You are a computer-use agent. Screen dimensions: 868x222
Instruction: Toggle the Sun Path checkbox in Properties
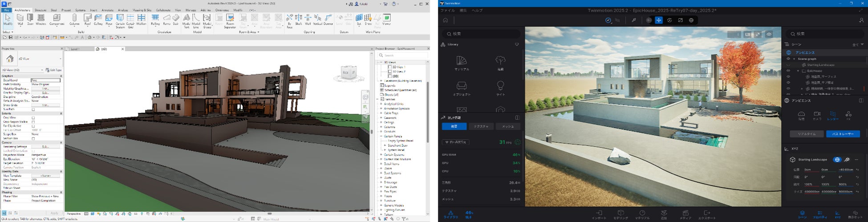click(33, 109)
